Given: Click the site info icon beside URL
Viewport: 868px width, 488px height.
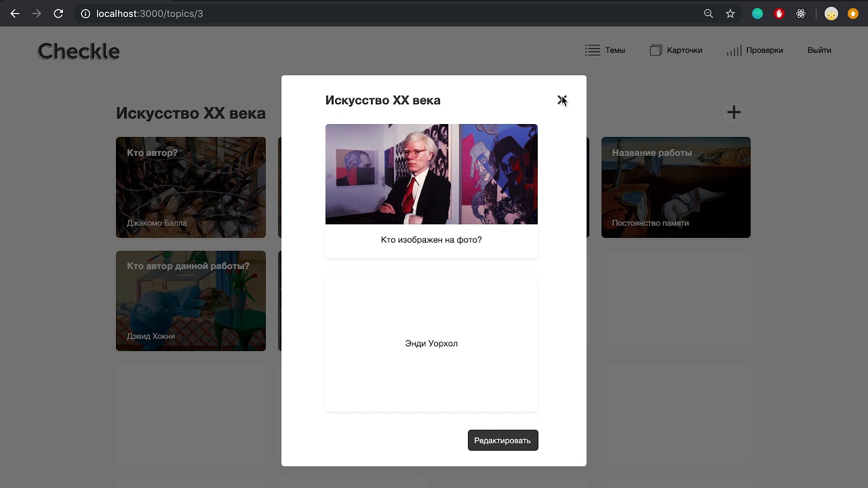Looking at the screenshot, I should tap(85, 14).
